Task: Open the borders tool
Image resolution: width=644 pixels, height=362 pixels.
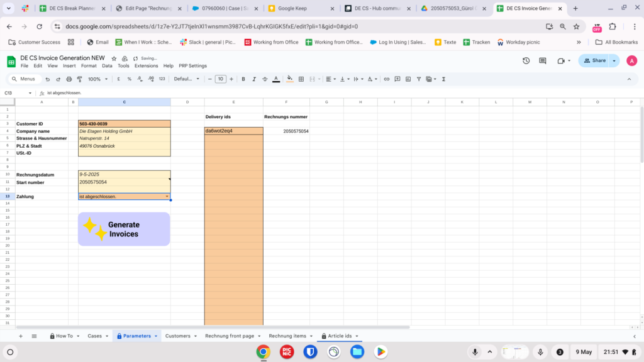Action: point(301,79)
